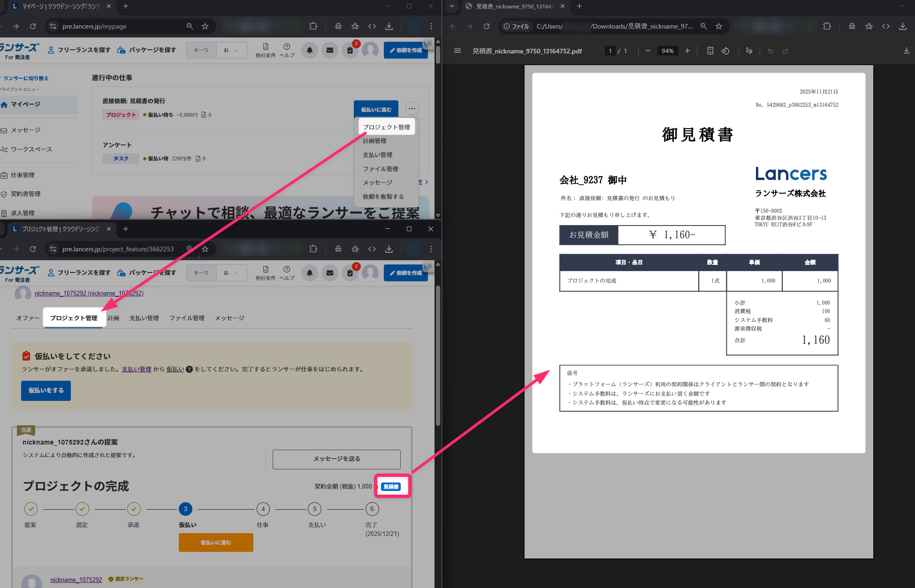Click 仮払いをする blue button
This screenshot has height=588, width=915.
pos(46,391)
